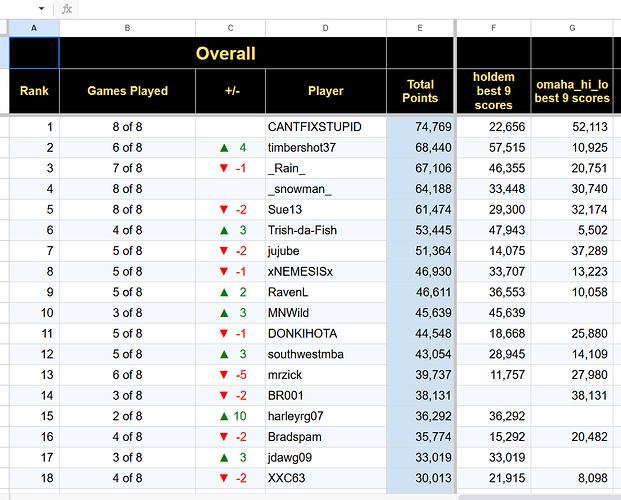Select player cell Sue13

click(x=326, y=210)
